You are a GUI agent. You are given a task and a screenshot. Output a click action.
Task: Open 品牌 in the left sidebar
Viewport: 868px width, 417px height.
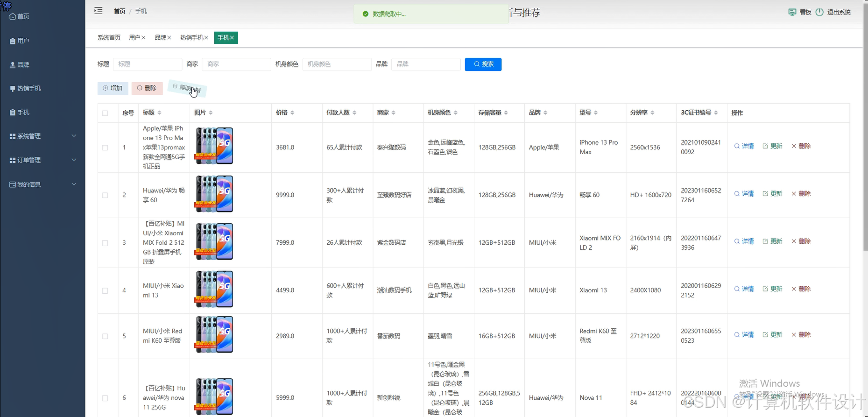42,65
